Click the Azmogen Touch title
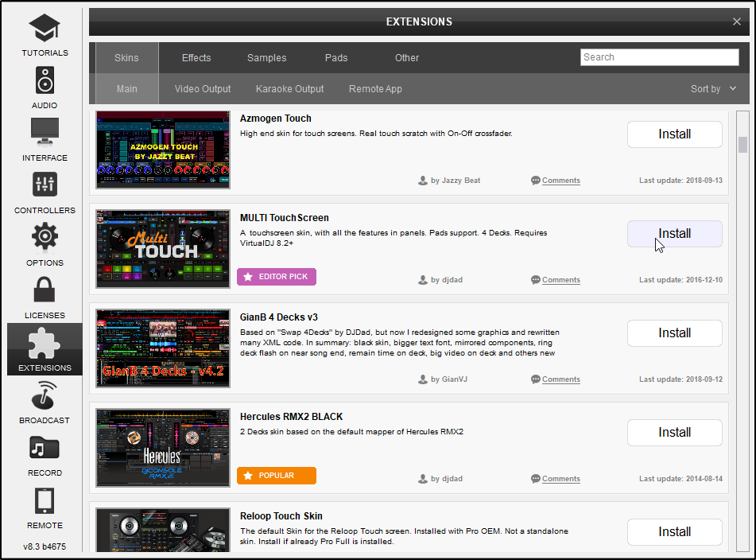This screenshot has height=560, width=756. pyautogui.click(x=276, y=119)
